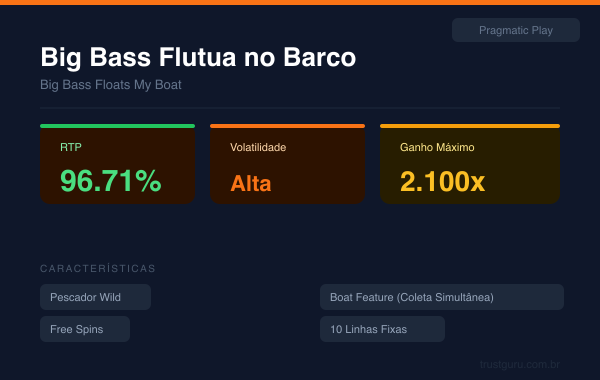The height and width of the screenshot is (380, 600).
Task: Click the orange strip at page top
Action: [300, 2]
